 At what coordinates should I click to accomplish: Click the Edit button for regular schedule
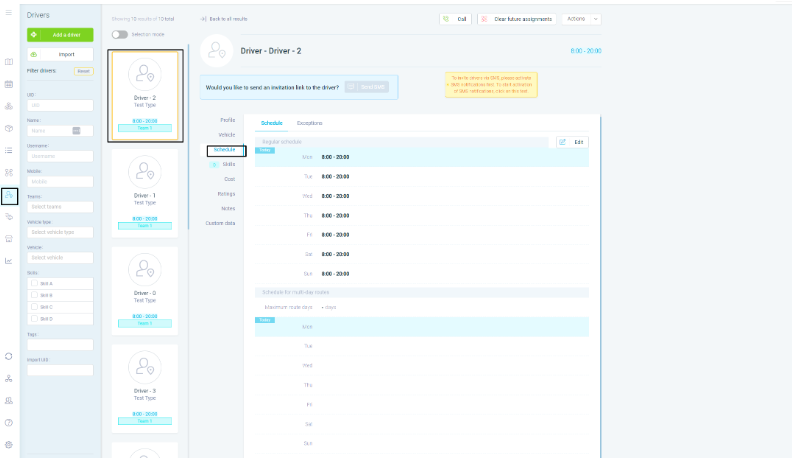pos(572,142)
